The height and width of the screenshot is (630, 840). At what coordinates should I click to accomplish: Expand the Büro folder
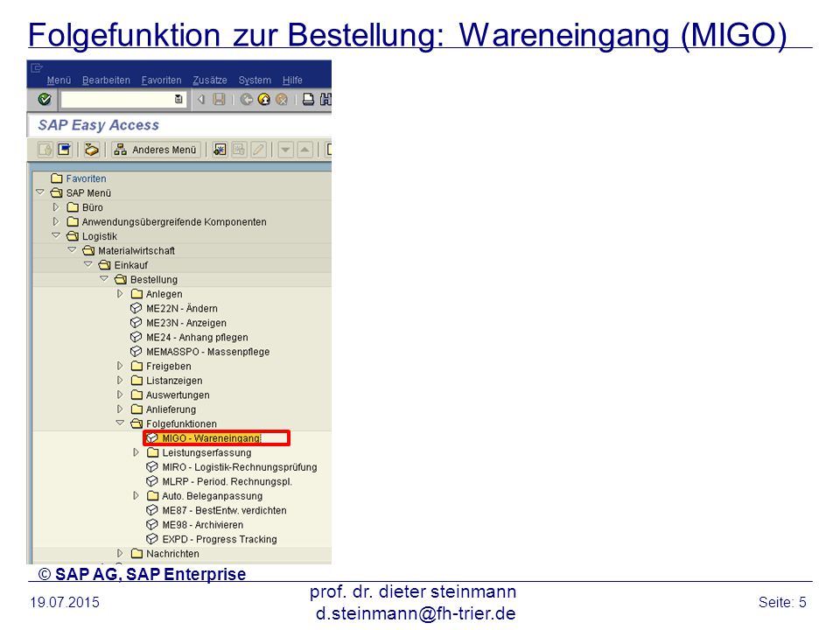pos(56,206)
